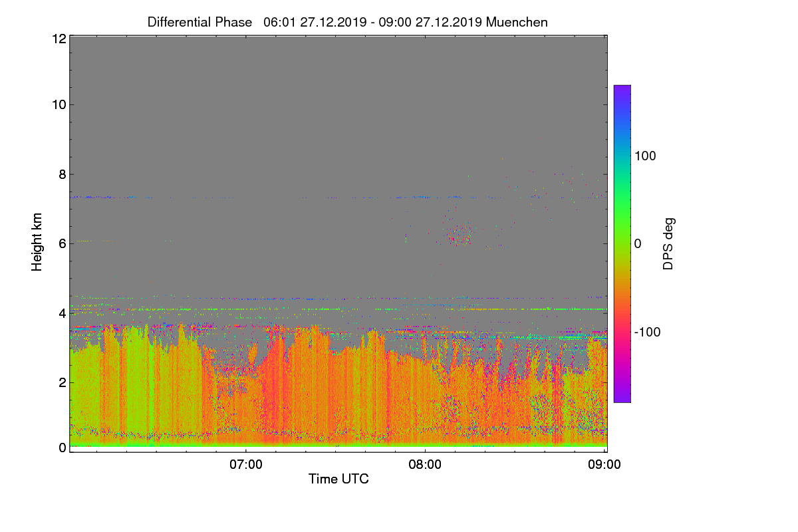
Task: Click the colorbar value '0'
Action: click(638, 244)
